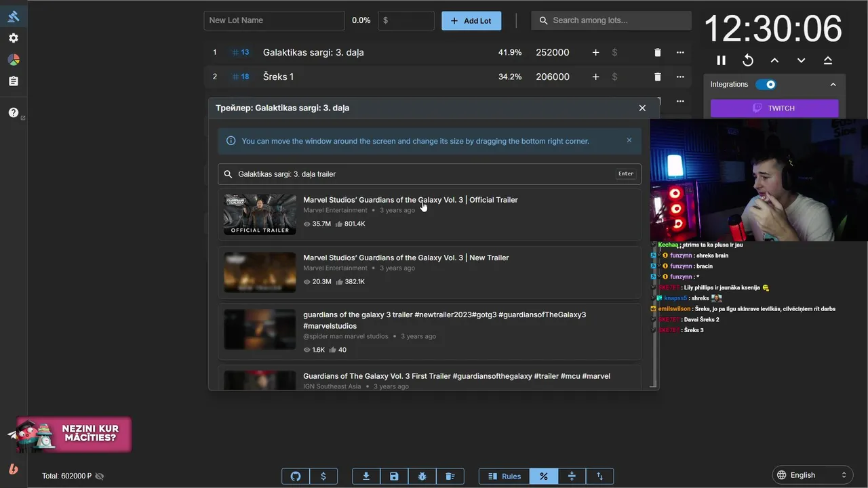Select Guardians Vol. 3 New Trailer title
Viewport: 868px width, 488px height.
406,258
